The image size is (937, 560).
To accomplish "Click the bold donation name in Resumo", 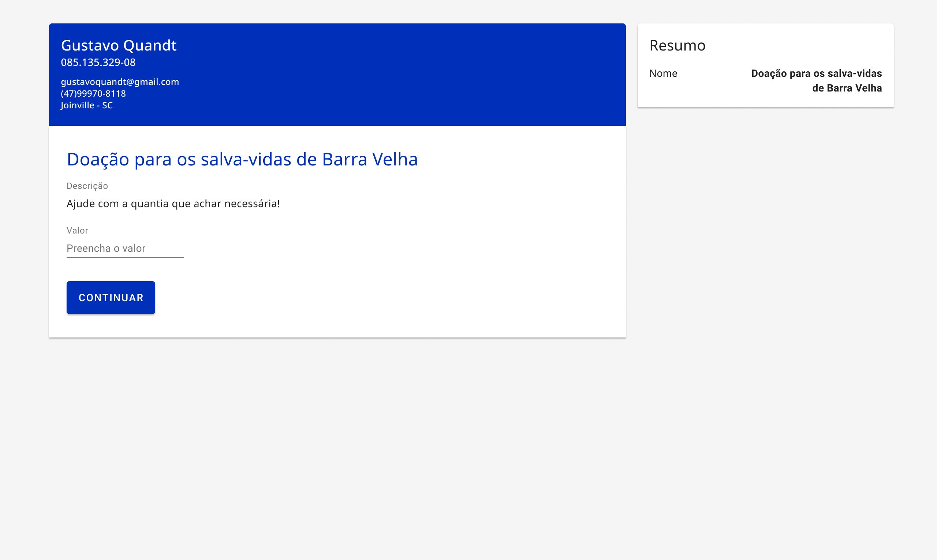I will (x=816, y=81).
